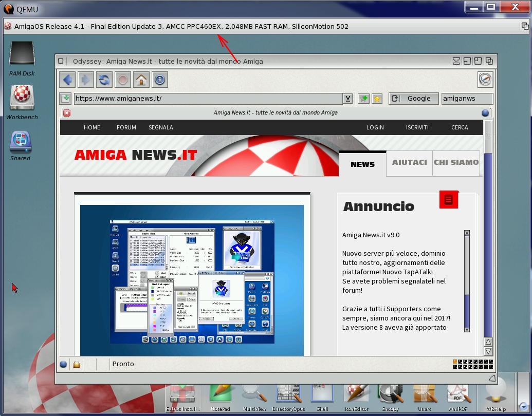This screenshot has height=416, width=532.
Task: Click the Stop loading icon
Action: pyautogui.click(x=123, y=80)
